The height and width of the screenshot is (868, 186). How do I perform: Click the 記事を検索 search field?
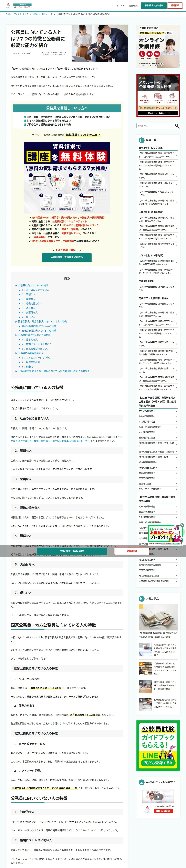click(155, 126)
